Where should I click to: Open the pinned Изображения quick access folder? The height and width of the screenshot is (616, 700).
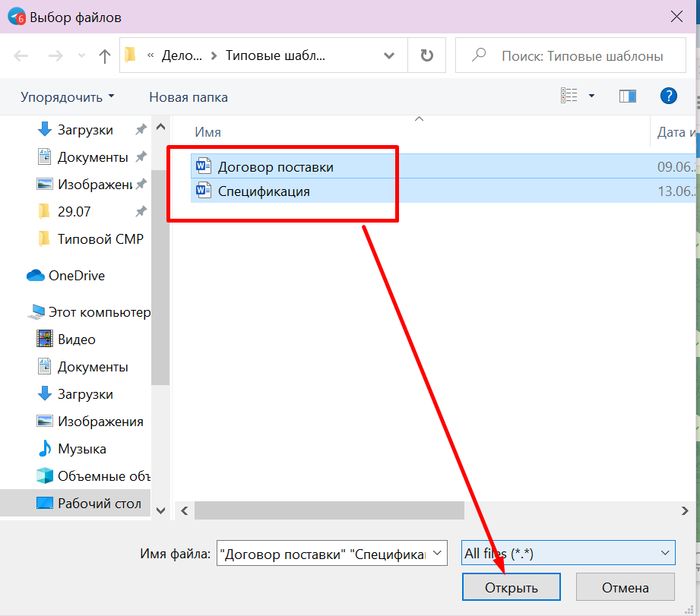tap(94, 185)
